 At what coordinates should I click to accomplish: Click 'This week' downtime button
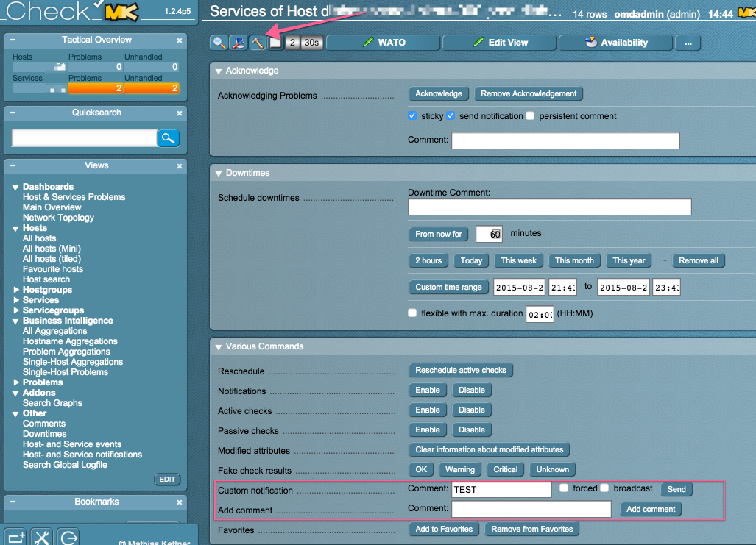pyautogui.click(x=519, y=260)
